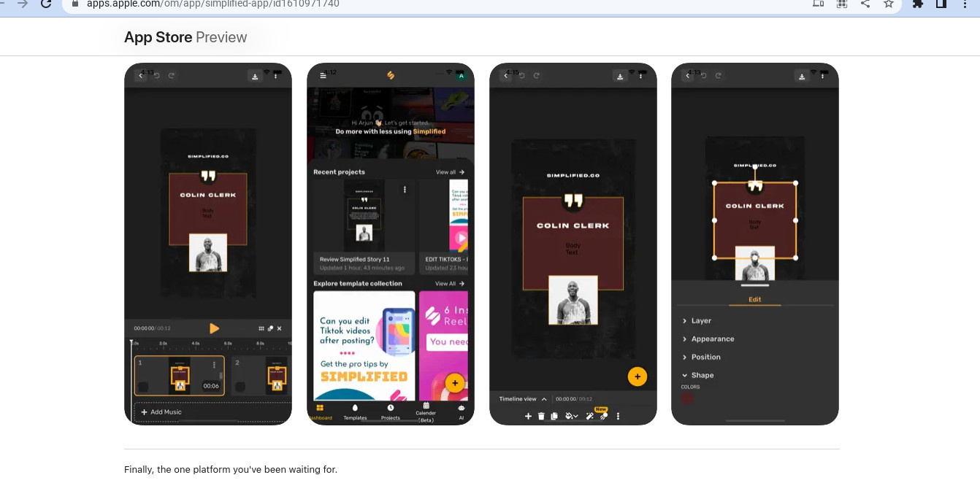
Task: Select timeline clip 2
Action: pyautogui.click(x=261, y=375)
